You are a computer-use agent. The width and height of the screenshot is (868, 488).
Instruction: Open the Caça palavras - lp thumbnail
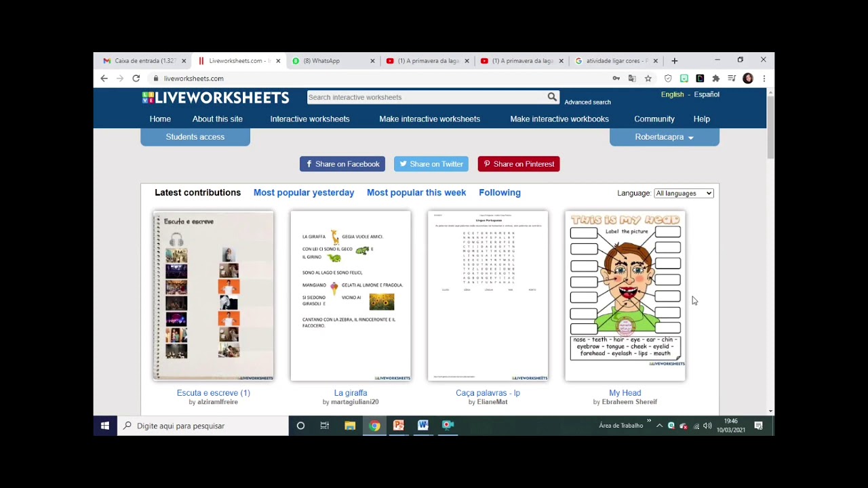click(x=488, y=296)
